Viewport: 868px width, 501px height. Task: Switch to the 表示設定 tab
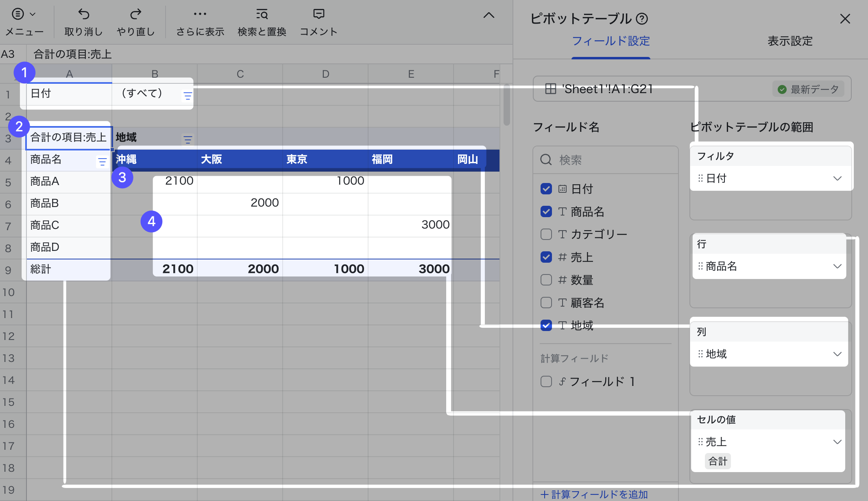[789, 41]
